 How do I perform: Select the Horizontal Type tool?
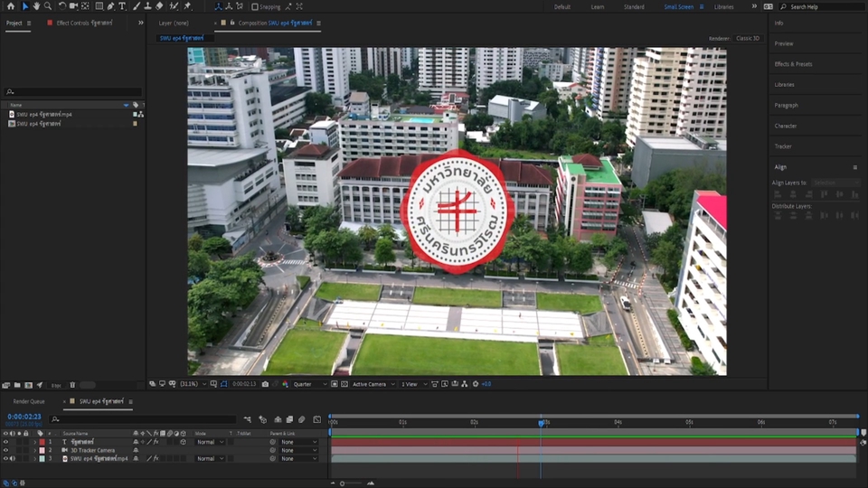(x=122, y=6)
